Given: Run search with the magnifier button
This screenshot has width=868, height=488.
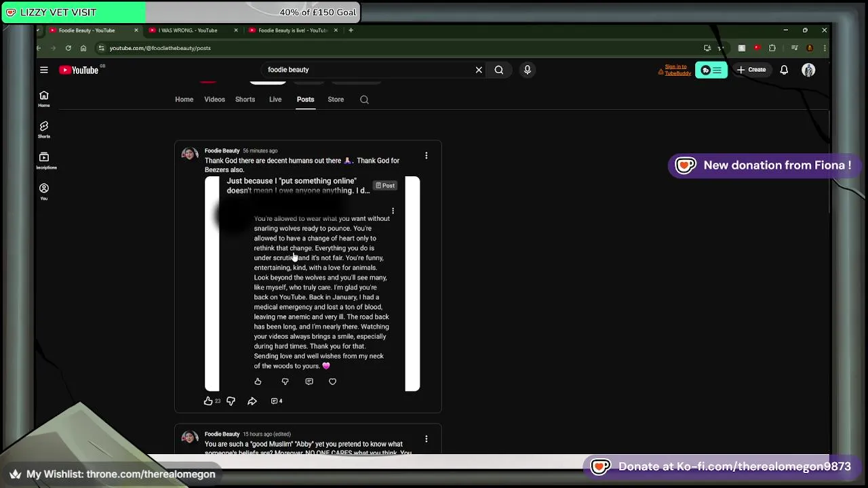Looking at the screenshot, I should [x=499, y=70].
